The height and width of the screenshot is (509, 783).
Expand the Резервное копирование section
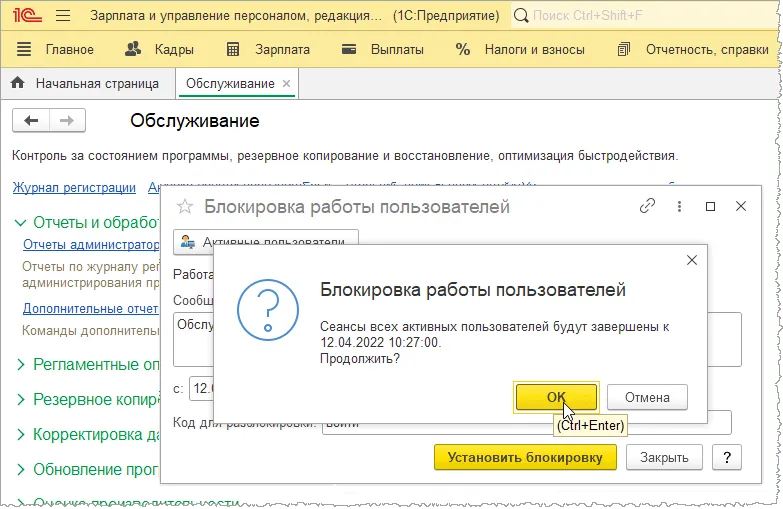(21, 400)
